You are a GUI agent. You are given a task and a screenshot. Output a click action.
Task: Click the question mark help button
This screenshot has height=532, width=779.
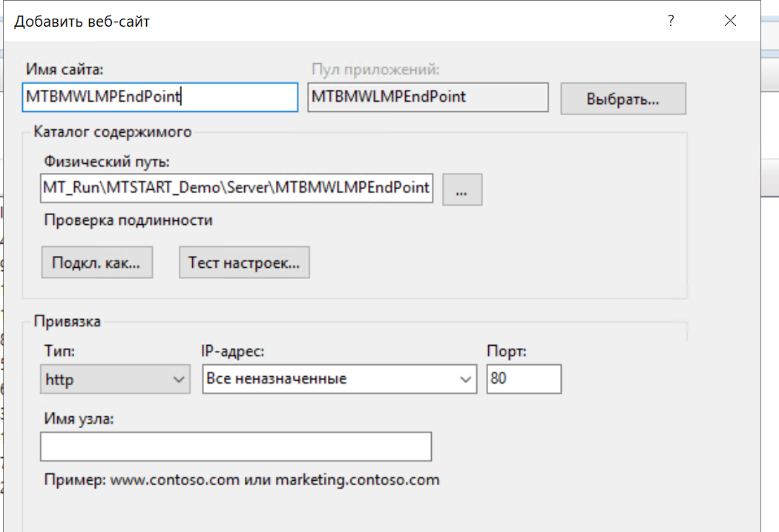tap(671, 22)
